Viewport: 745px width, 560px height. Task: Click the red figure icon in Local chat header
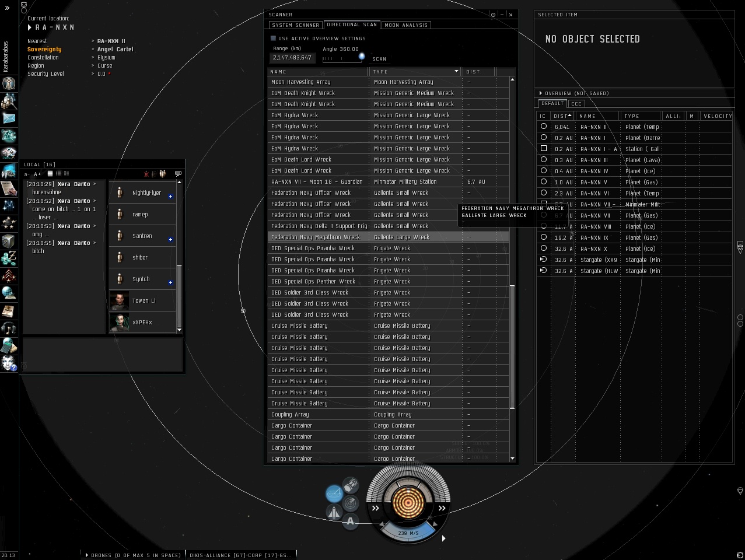(x=147, y=174)
